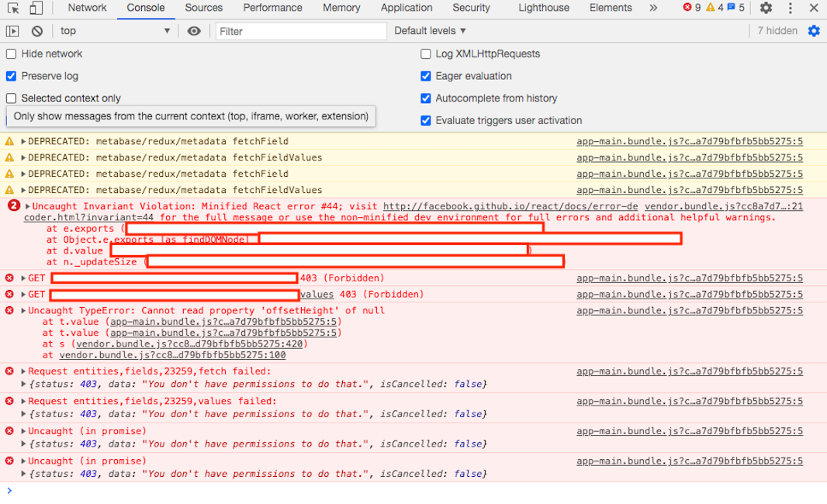
Task: Click the yellow warning count 4 badge
Action: (715, 8)
